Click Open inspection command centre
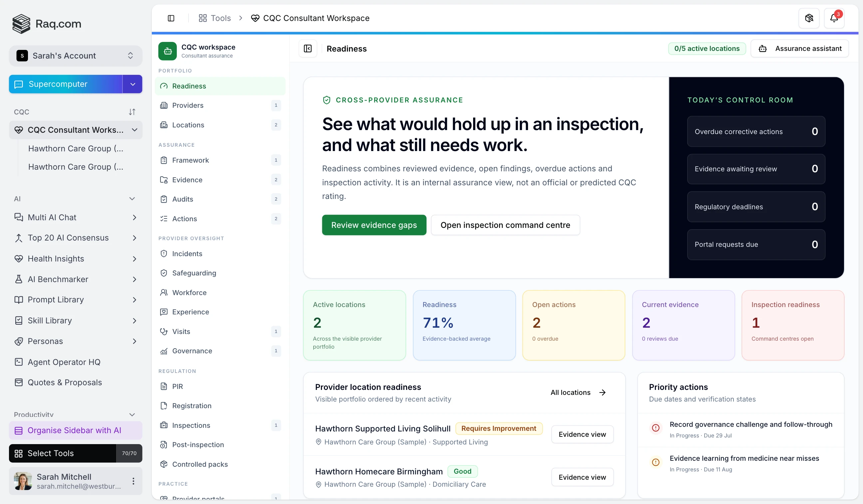Screen dimensions: 863x504 tap(505, 225)
